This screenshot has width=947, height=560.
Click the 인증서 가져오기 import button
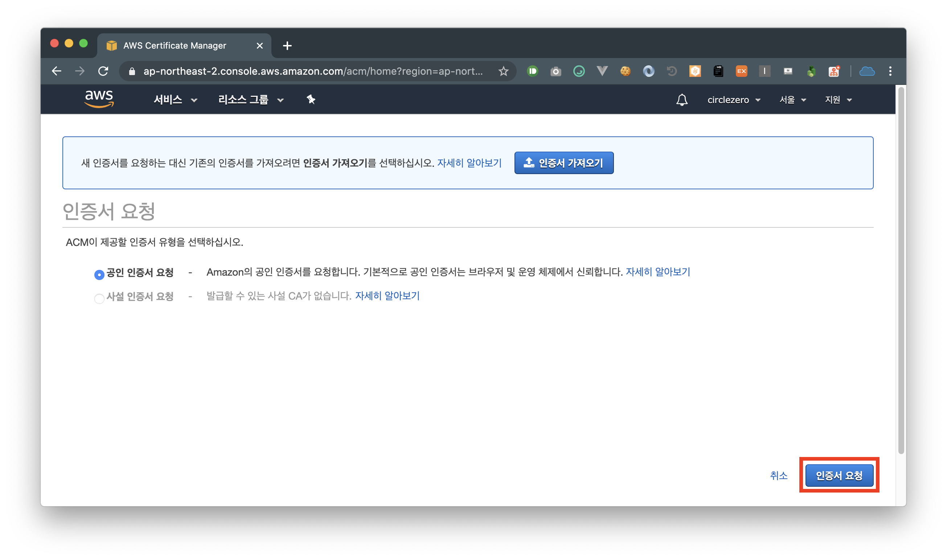point(563,163)
